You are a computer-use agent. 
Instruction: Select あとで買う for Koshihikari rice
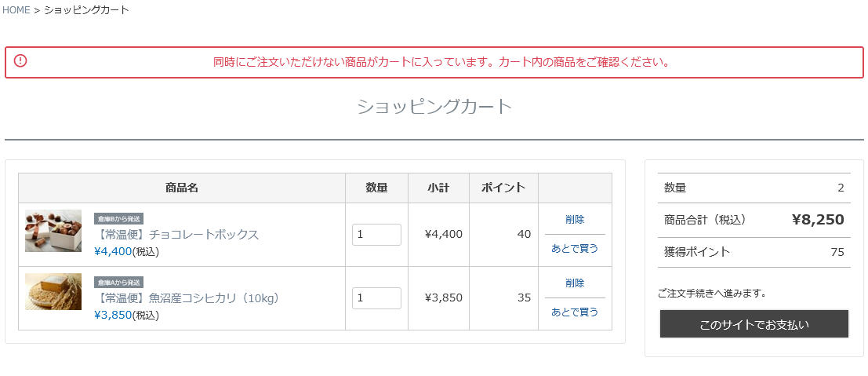[x=575, y=312]
